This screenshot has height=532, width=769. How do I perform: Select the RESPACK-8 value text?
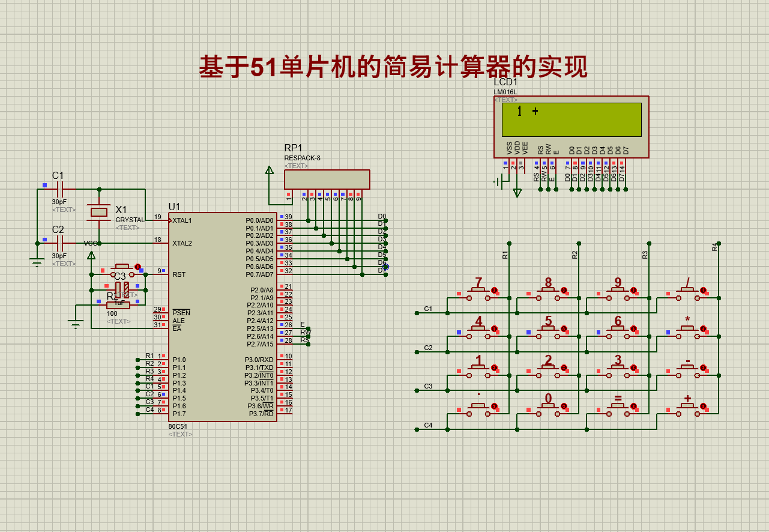coord(303,158)
